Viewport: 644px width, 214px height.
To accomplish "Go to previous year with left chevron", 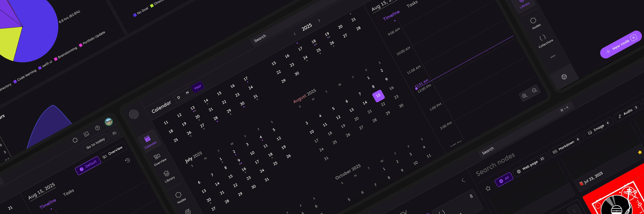I will (x=295, y=34).
